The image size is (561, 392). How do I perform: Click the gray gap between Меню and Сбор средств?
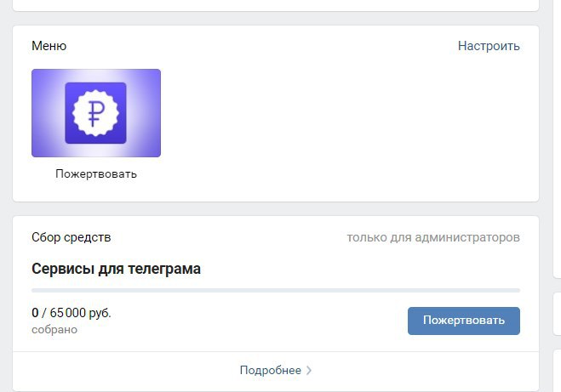[276, 208]
